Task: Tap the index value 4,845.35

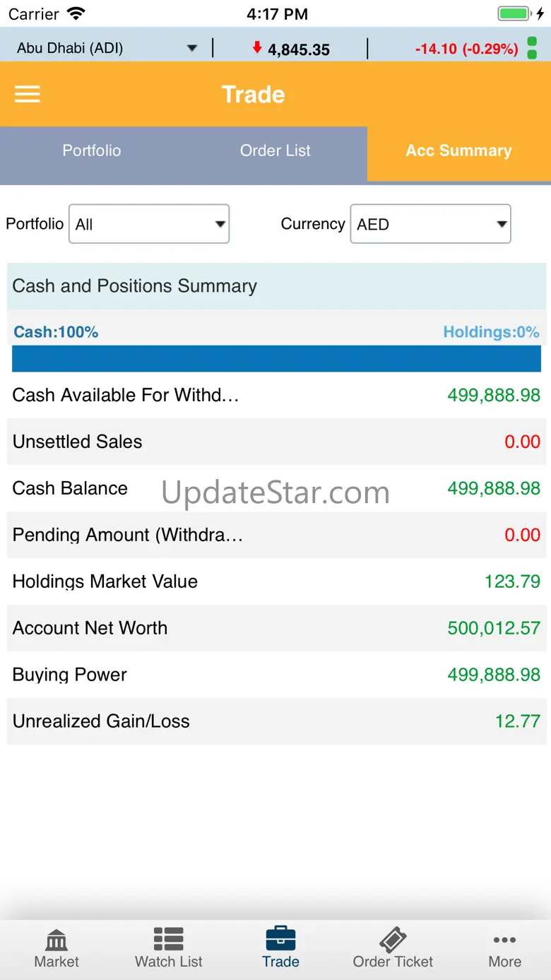Action: tap(299, 49)
